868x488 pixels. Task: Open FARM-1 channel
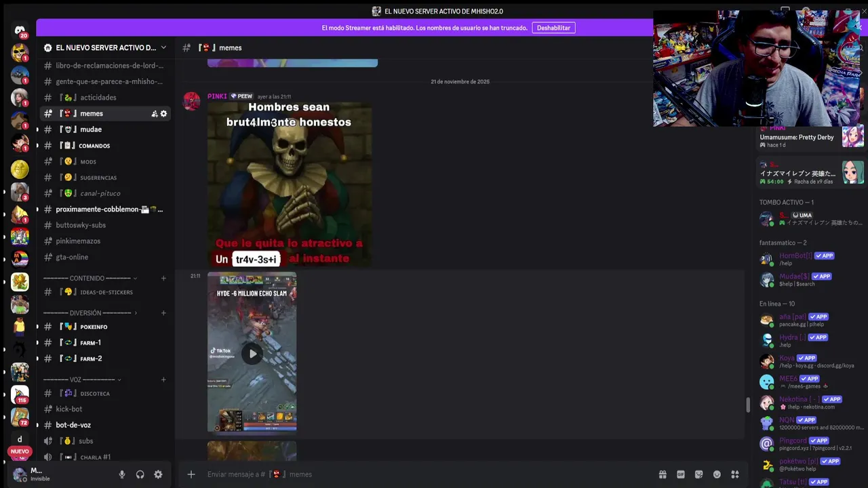[105, 343]
